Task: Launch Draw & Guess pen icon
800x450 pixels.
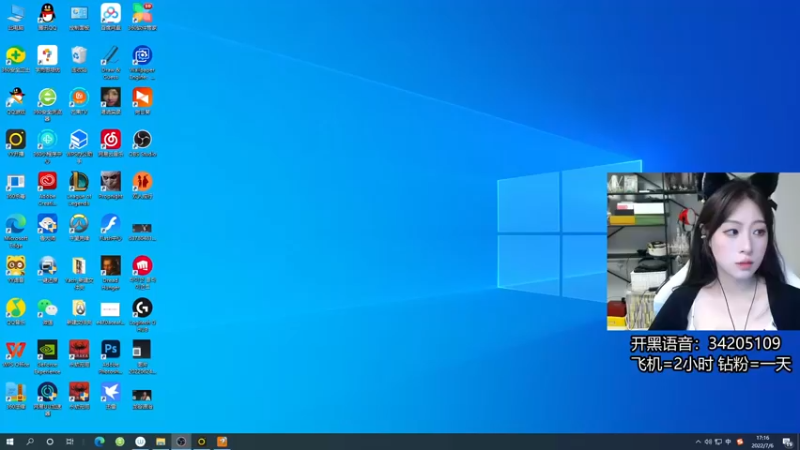Action: tap(111, 61)
